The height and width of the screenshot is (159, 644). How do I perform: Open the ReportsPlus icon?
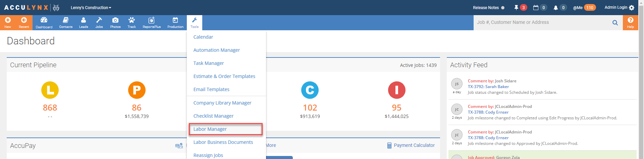click(152, 20)
